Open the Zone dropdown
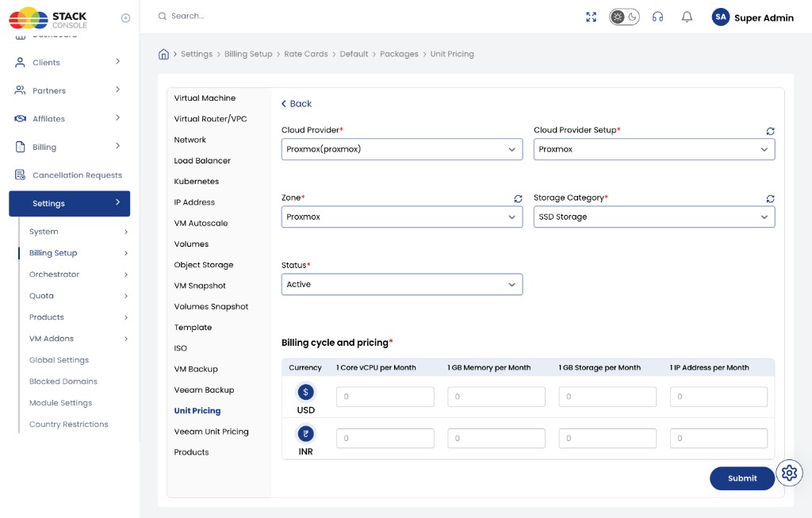The image size is (812, 518). point(402,217)
